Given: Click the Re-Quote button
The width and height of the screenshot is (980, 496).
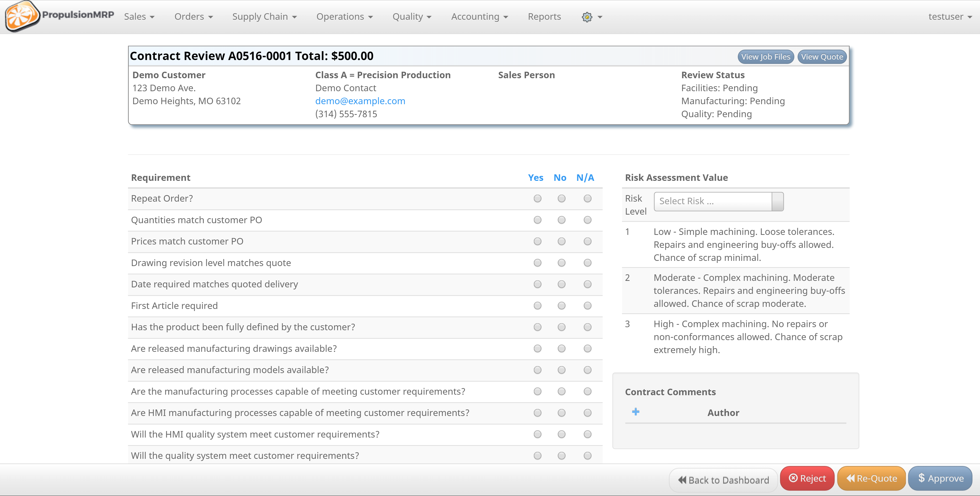Looking at the screenshot, I should pos(871,478).
